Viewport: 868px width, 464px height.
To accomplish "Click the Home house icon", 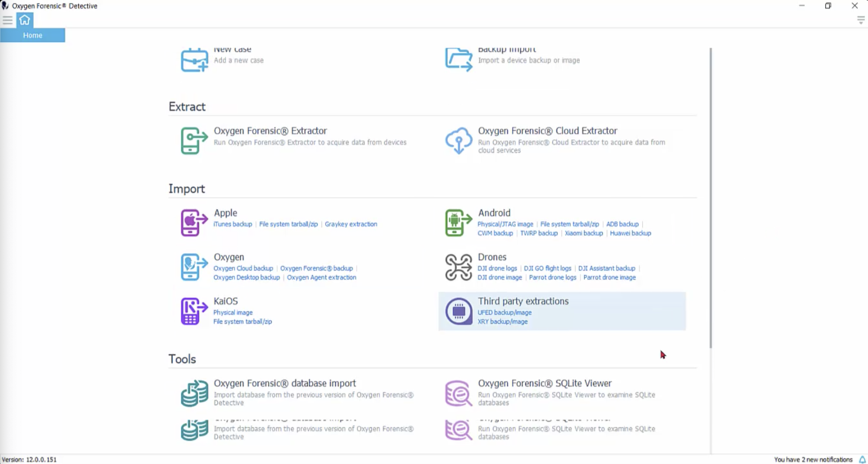I will 25,20.
